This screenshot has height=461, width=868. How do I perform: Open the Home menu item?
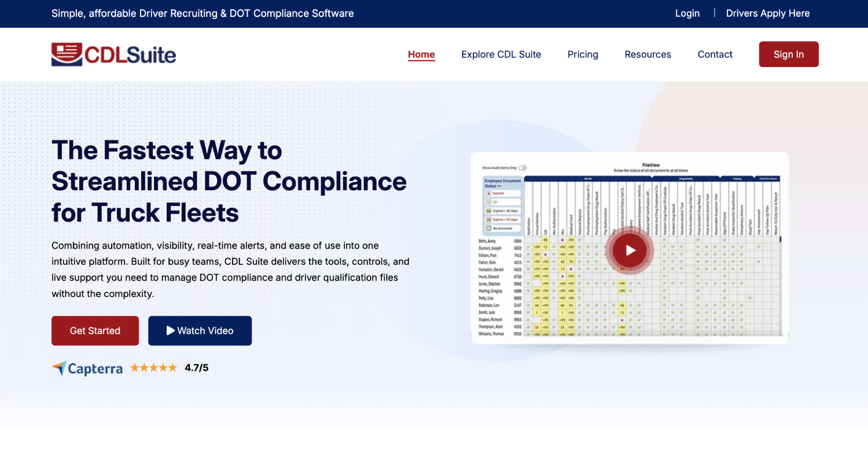pos(421,54)
